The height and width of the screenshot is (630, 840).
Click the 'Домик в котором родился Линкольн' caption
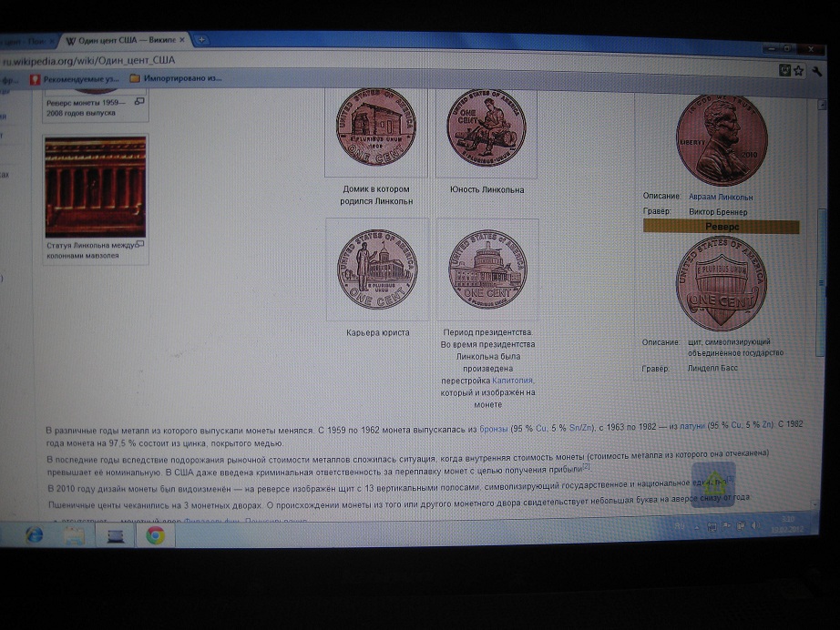(376, 196)
